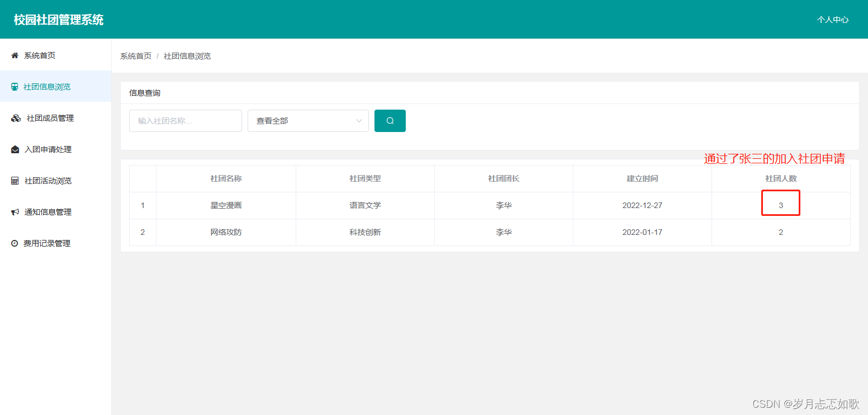
Task: Click the icon beside 社团信息浏览 in sidebar
Action: [15, 87]
